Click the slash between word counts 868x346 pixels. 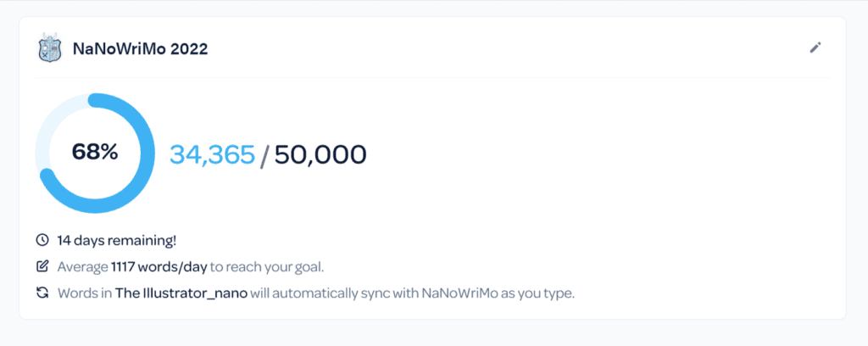(264, 155)
